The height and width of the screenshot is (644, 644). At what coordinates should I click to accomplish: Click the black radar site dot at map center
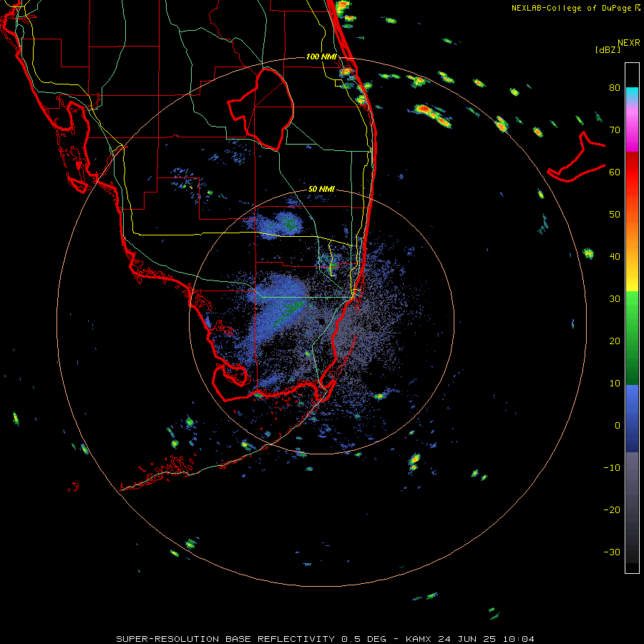(321, 321)
